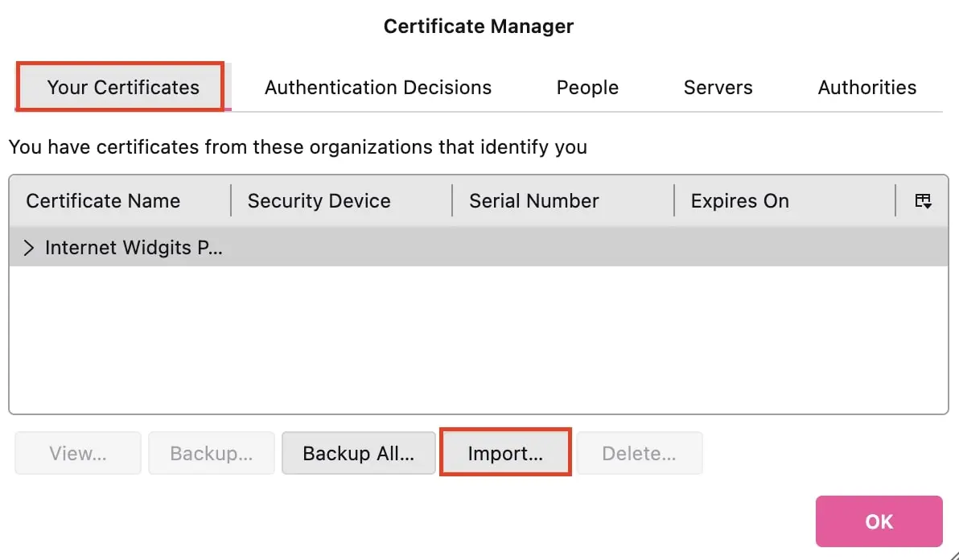The width and height of the screenshot is (959, 560).
Task: Click the Certificate Manager title text
Action: [x=479, y=26]
